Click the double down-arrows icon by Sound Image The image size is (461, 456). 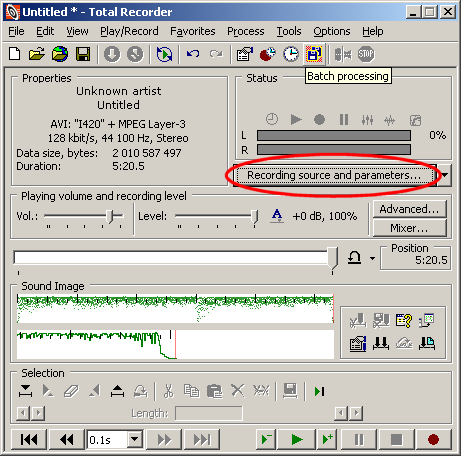point(381,343)
